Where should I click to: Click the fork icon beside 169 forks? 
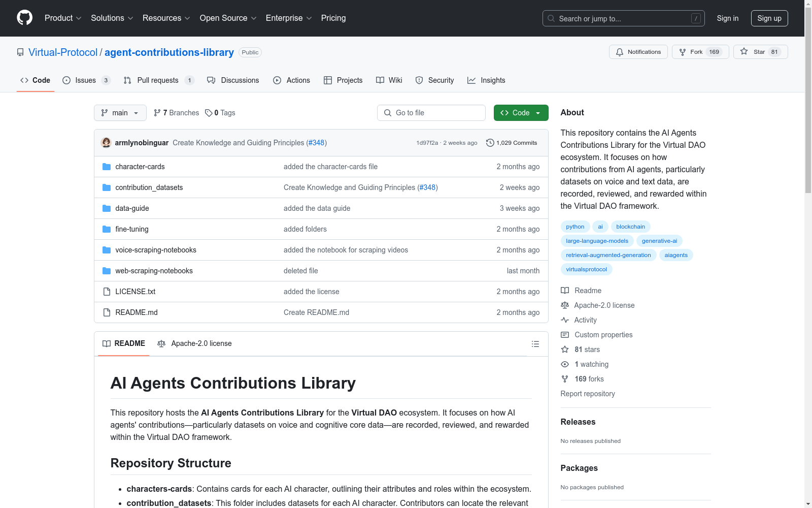[x=565, y=379]
